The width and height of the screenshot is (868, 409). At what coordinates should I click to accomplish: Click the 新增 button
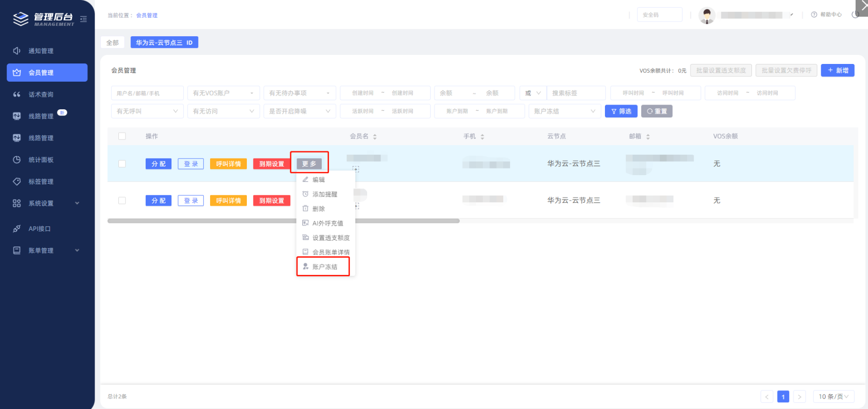coord(837,71)
